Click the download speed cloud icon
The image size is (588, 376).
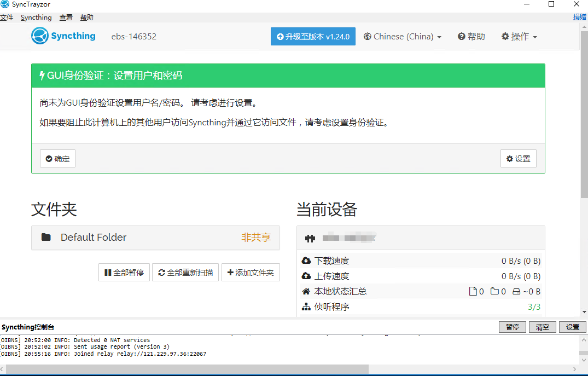tap(306, 261)
